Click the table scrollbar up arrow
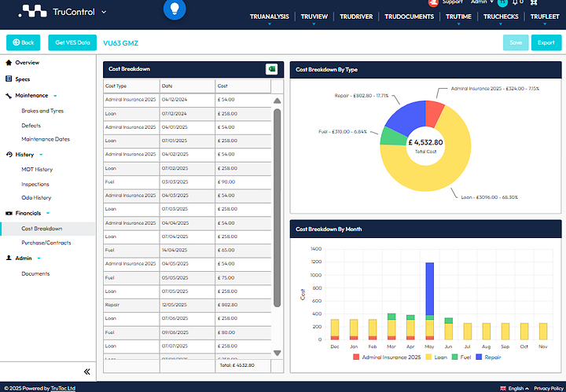The width and height of the screenshot is (566, 392). coord(277,101)
